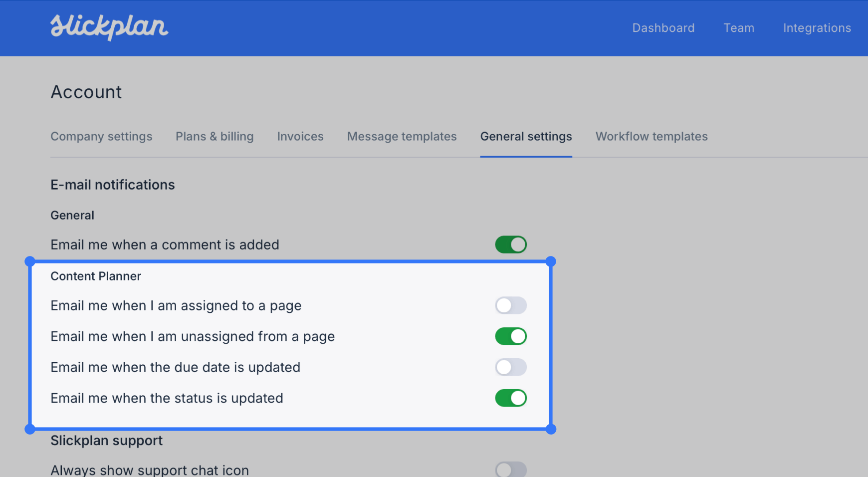
Task: Disable email notifications for added comments
Action: 510,244
